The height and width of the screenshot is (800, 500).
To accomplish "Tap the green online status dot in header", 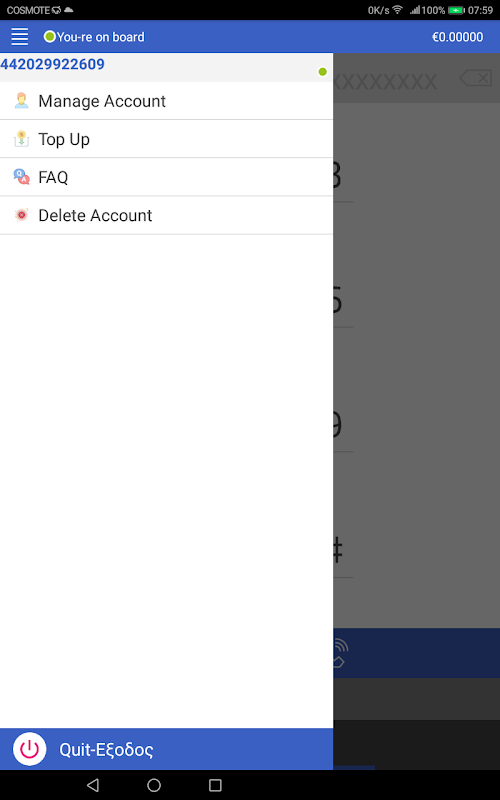I will pyautogui.click(x=49, y=37).
